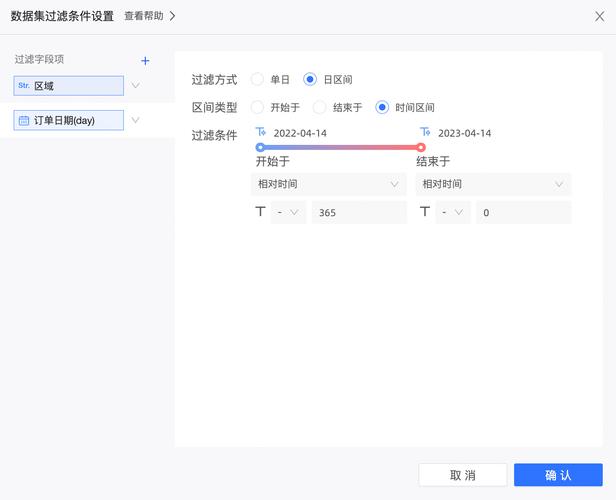Select the 时间区间 interval type radio

[x=382, y=107]
